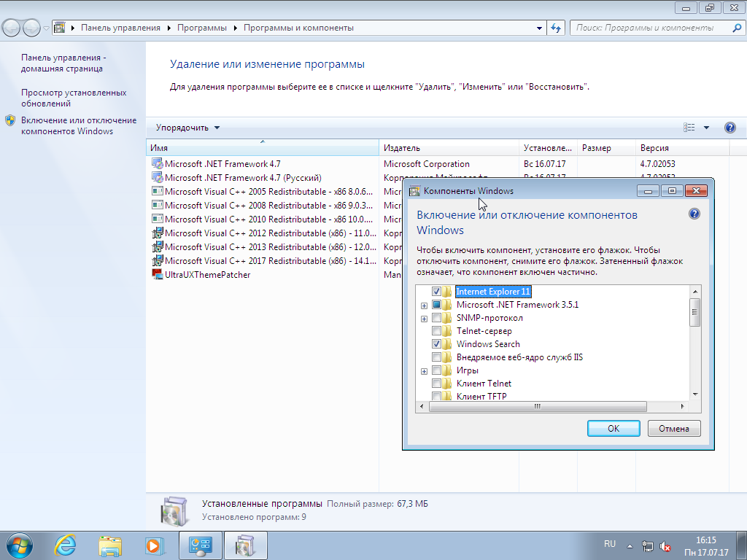Viewport: 747px width, 560px height.
Task: Change the view with the view icon
Action: point(689,128)
